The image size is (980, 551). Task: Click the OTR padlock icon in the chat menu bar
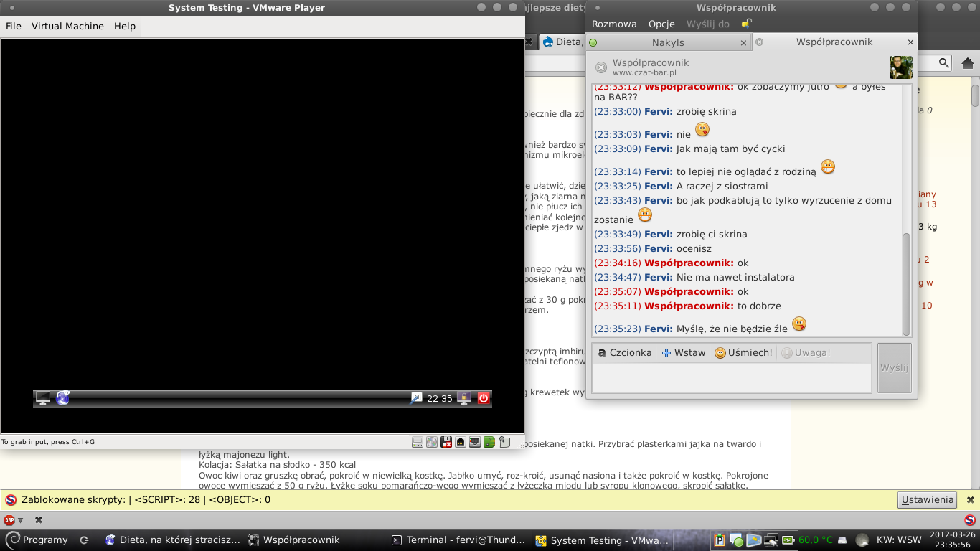pos(746,24)
